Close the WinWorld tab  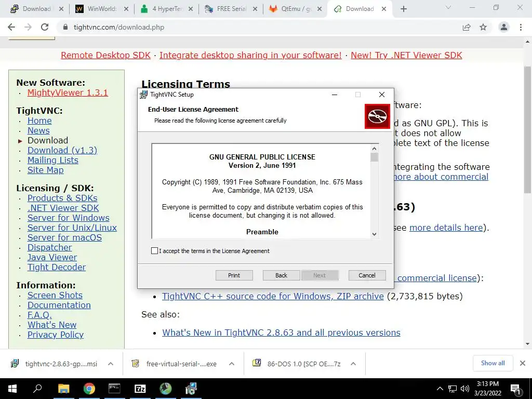click(126, 9)
